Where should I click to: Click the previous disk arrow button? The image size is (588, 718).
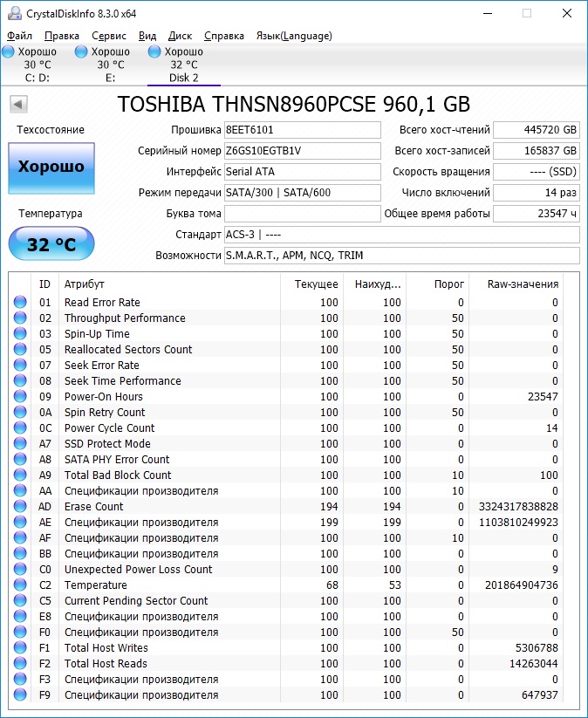[x=19, y=104]
